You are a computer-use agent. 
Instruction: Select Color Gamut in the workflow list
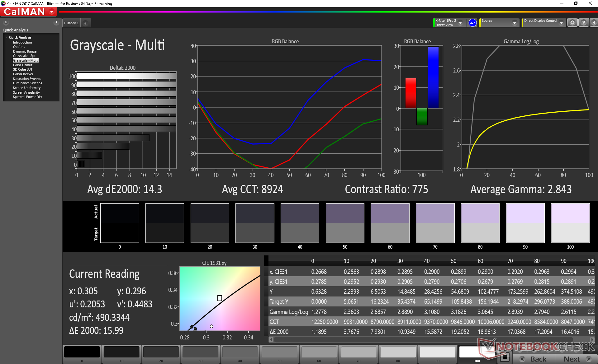[x=22, y=65]
